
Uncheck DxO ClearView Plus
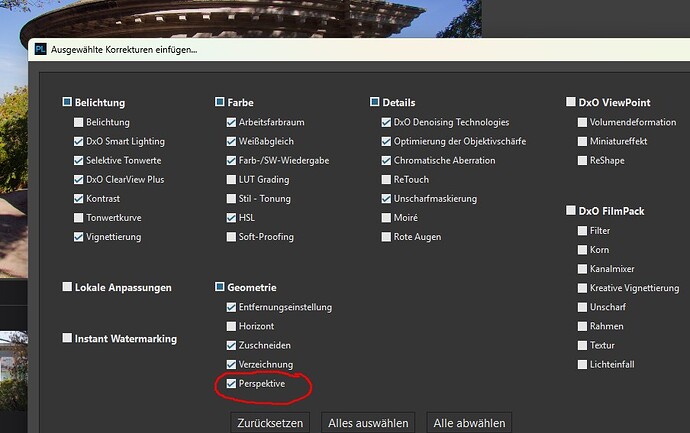pyautogui.click(x=78, y=180)
